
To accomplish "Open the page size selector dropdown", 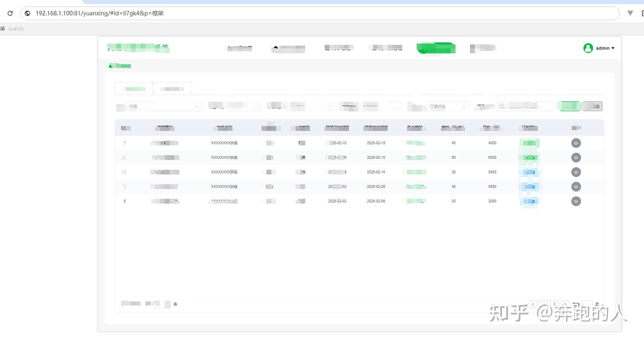I will 164,304.
